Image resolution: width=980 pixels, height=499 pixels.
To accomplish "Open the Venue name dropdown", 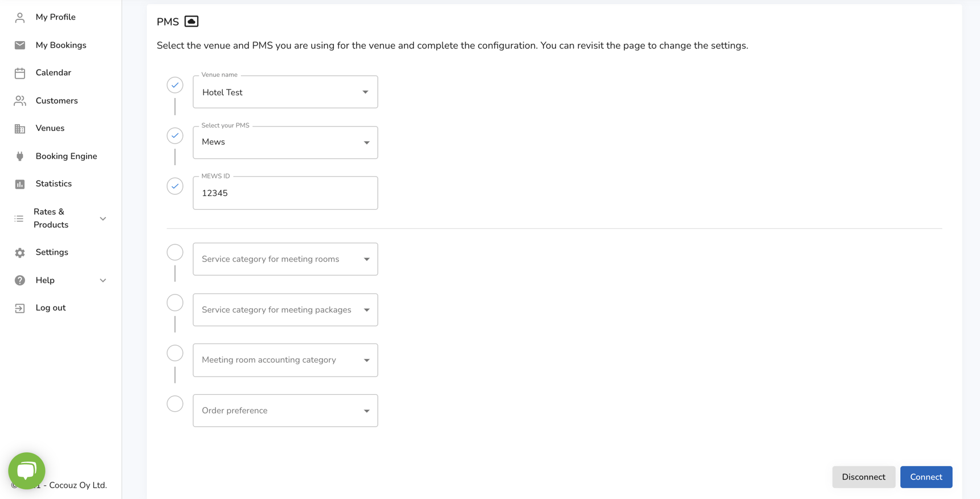I will click(285, 92).
